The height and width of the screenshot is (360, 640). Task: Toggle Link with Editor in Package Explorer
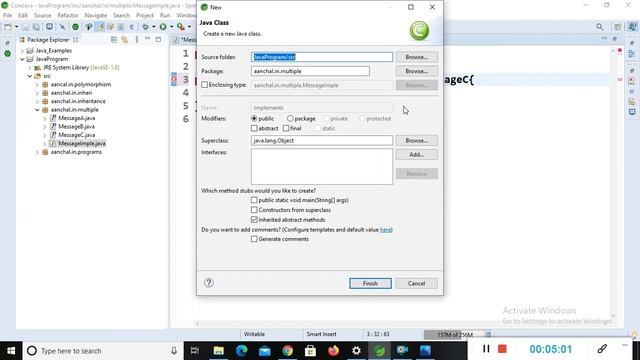tap(124, 40)
